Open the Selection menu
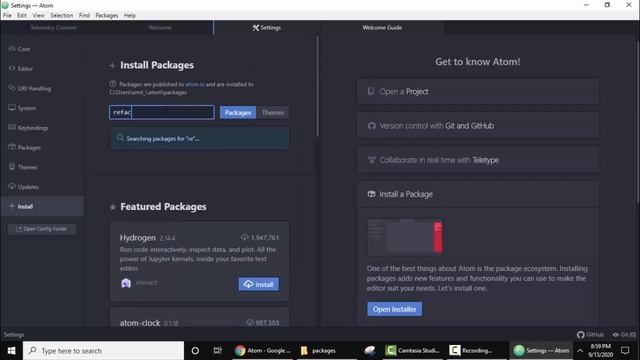This screenshot has width=640, height=360. (62, 16)
